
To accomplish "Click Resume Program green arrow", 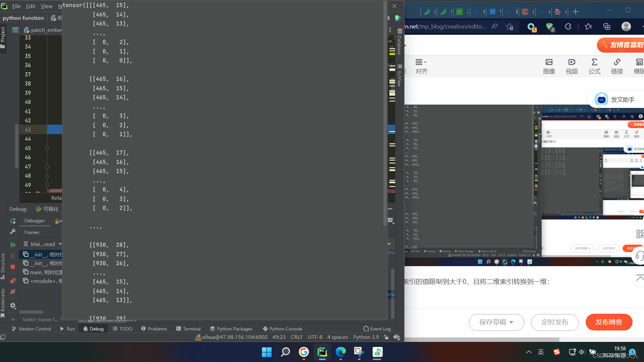I will click(x=13, y=245).
